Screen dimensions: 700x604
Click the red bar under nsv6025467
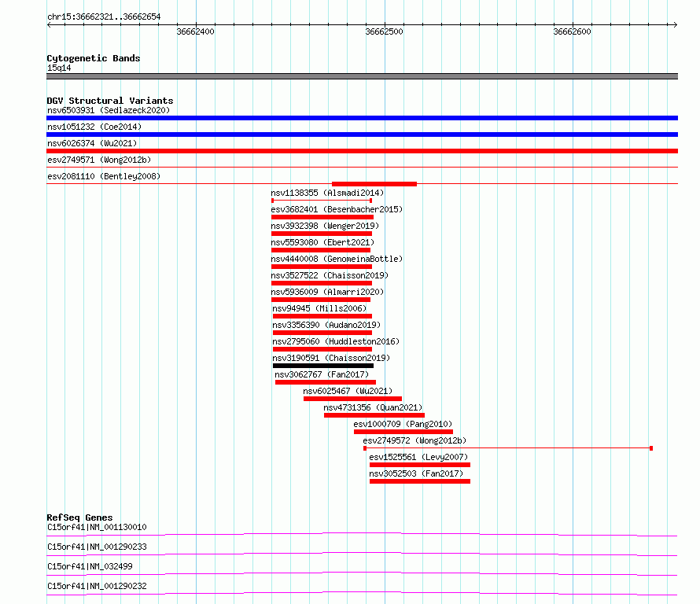352,399
